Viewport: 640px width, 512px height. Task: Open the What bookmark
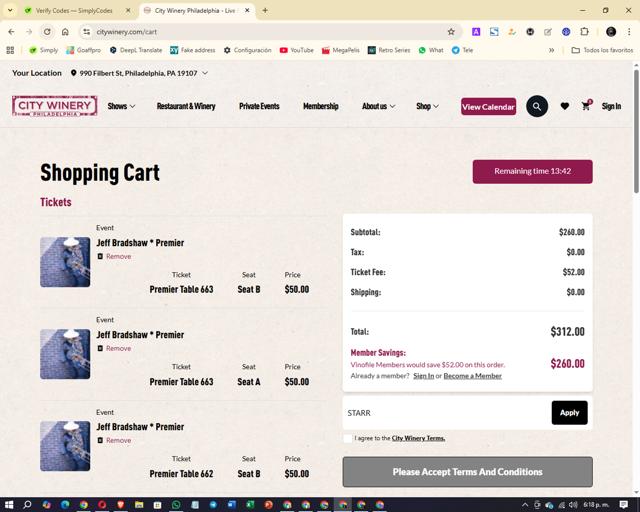click(x=431, y=50)
